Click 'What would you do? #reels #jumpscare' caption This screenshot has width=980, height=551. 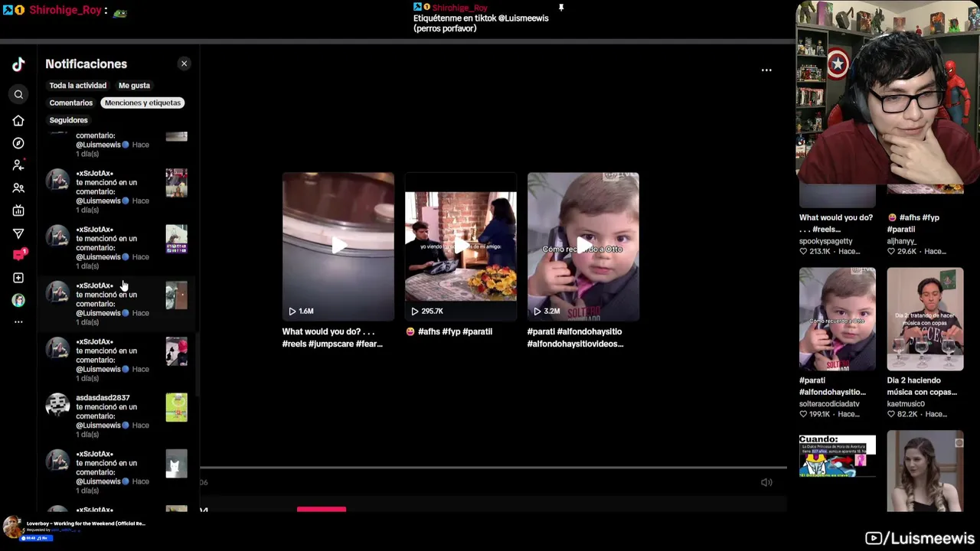tap(332, 337)
